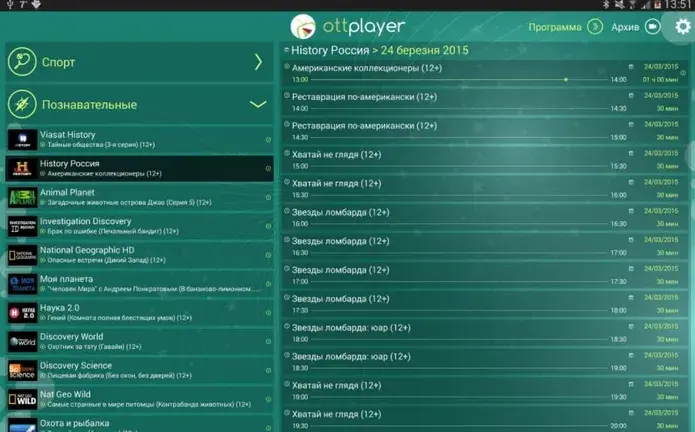Click the Познавательные compass category icon
The height and width of the screenshot is (432, 695).
[x=22, y=105]
